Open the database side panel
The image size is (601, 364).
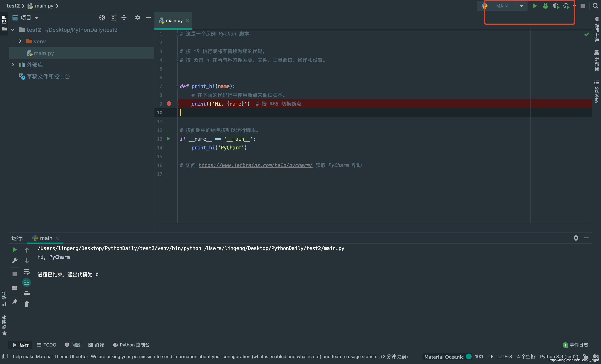tap(596, 60)
